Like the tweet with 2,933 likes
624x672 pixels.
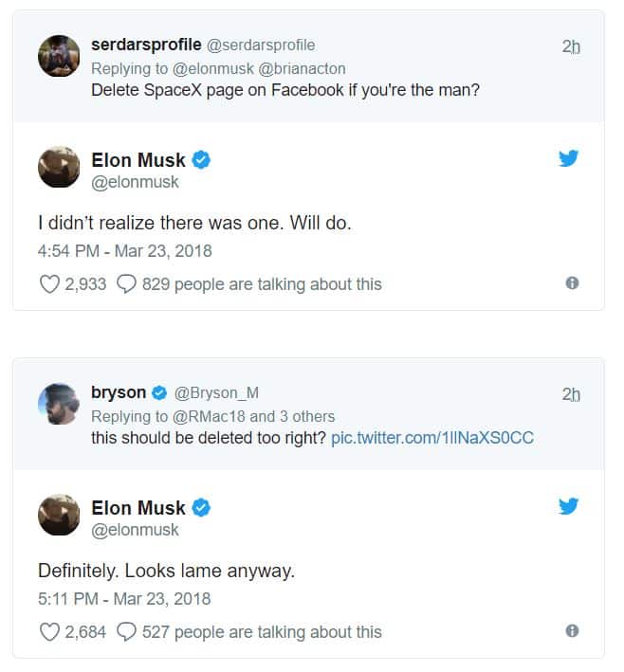49,283
